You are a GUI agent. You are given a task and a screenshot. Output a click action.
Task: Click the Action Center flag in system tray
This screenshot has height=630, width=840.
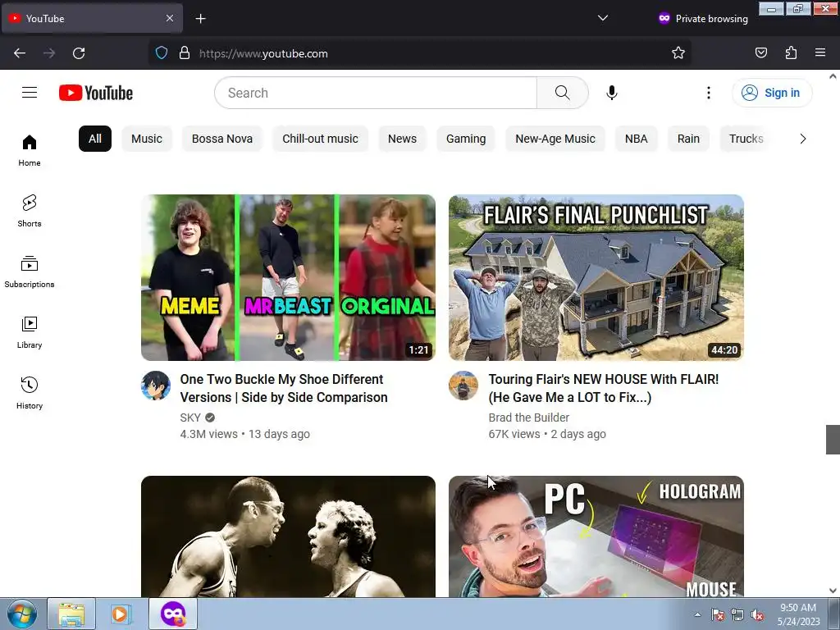point(717,615)
